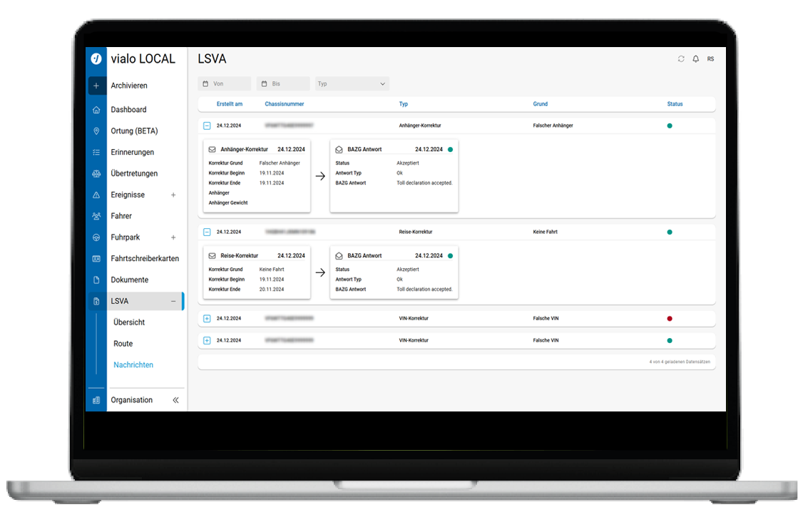Click the Ortung (BETA) location pin icon
This screenshot has height=532, width=798.
click(x=96, y=131)
